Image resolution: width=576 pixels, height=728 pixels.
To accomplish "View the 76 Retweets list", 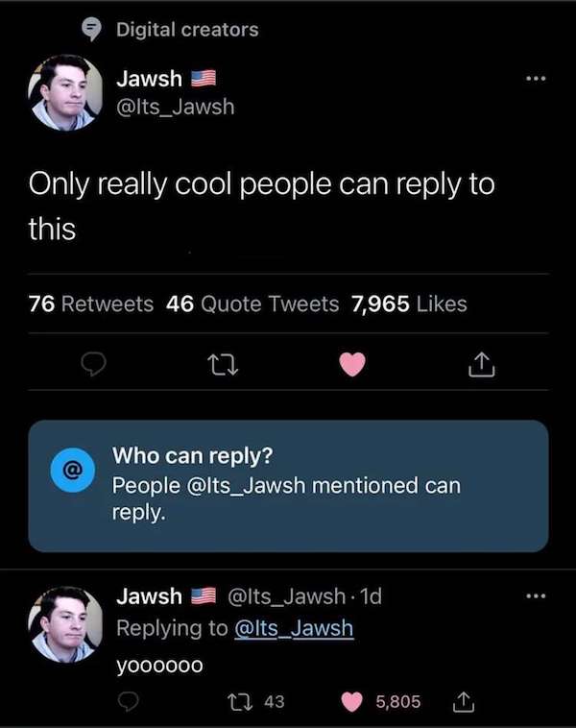I will click(91, 303).
